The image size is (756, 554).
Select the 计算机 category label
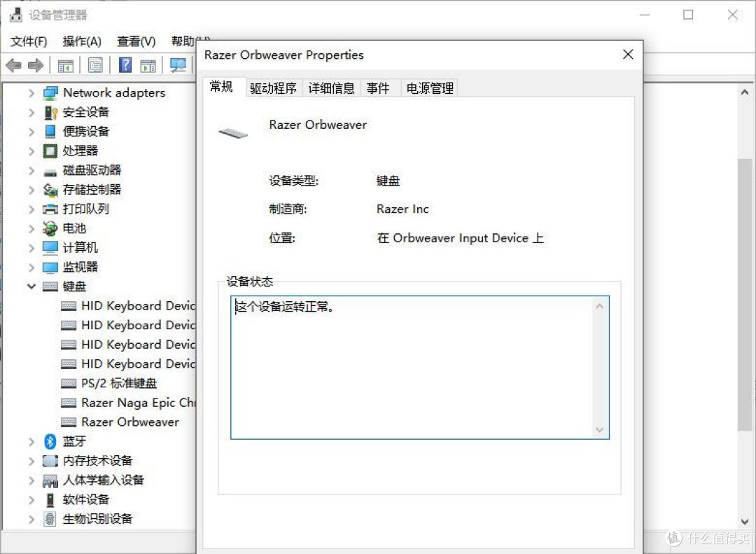(80, 247)
